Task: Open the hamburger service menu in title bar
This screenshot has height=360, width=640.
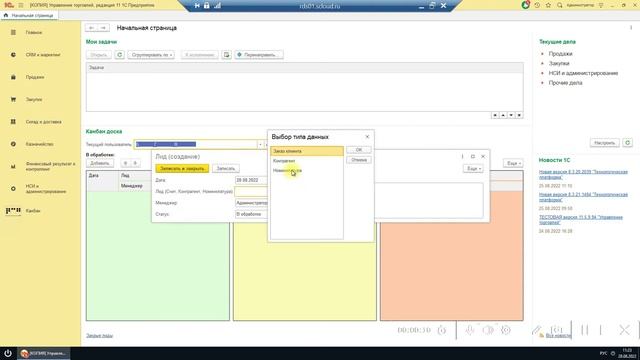Action: pyautogui.click(x=21, y=5)
